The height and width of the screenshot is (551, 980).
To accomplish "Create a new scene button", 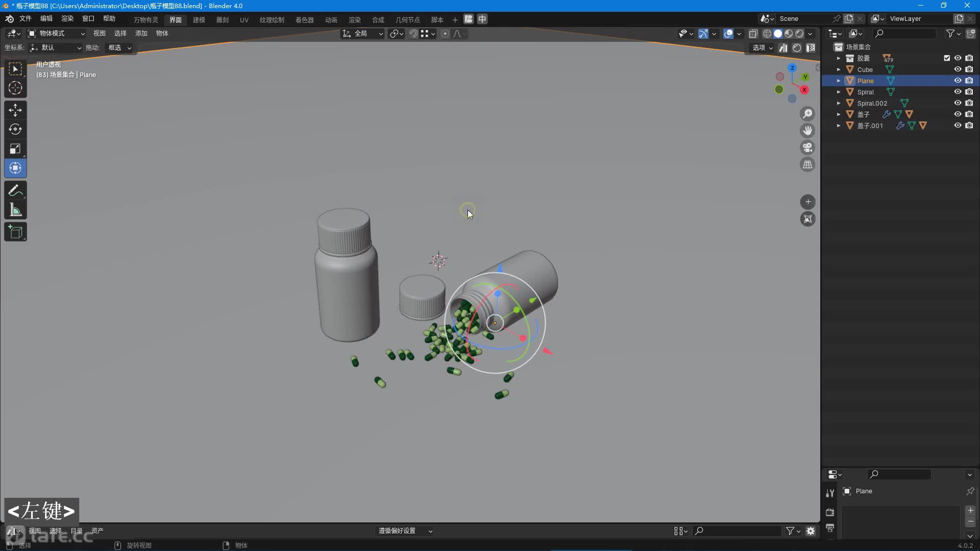I will point(849,19).
